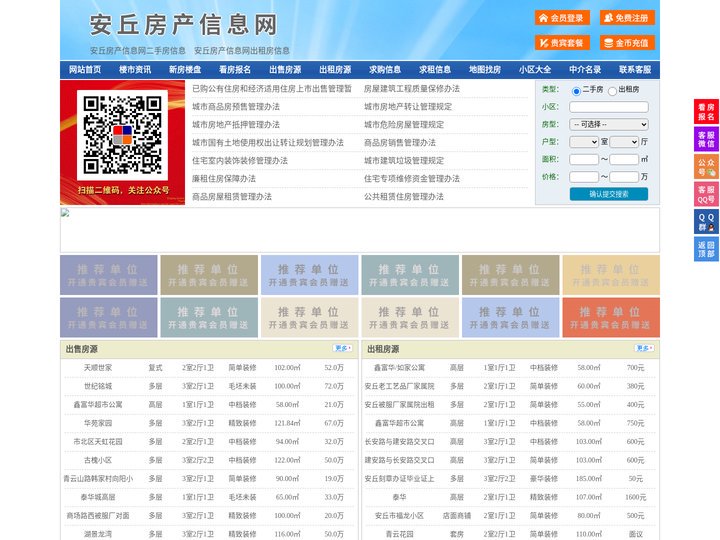
Task: Open link 房屋建筑工程质量保修办法
Action: 412,89
